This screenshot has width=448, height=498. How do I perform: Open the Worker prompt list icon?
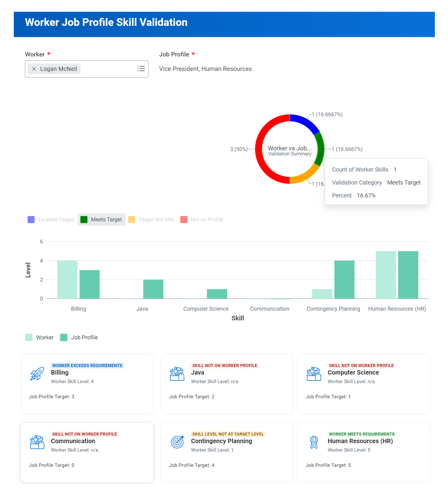[x=141, y=69]
